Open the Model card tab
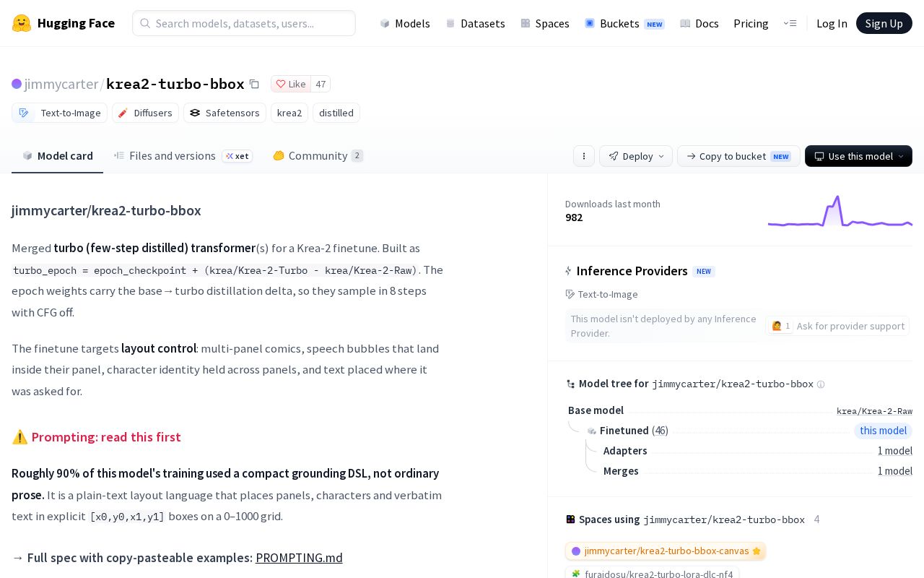This screenshot has width=924, height=578. (x=58, y=155)
